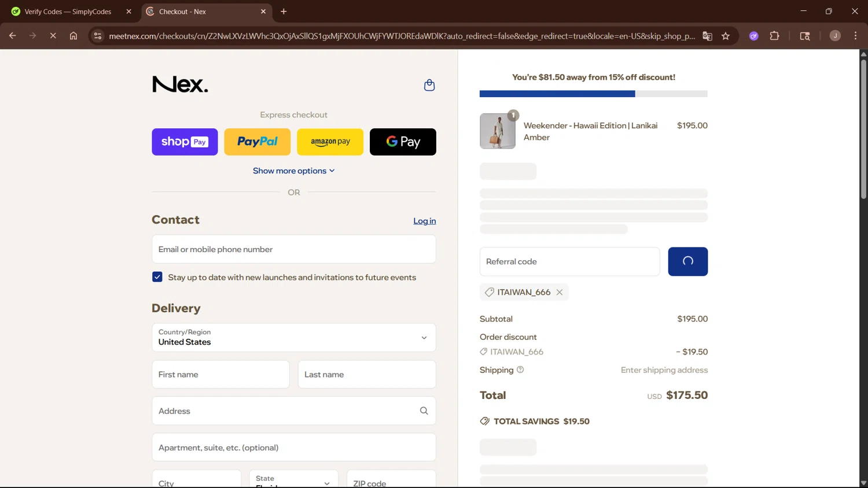The height and width of the screenshot is (488, 868).
Task: Focus the ZIP code field
Action: click(391, 479)
